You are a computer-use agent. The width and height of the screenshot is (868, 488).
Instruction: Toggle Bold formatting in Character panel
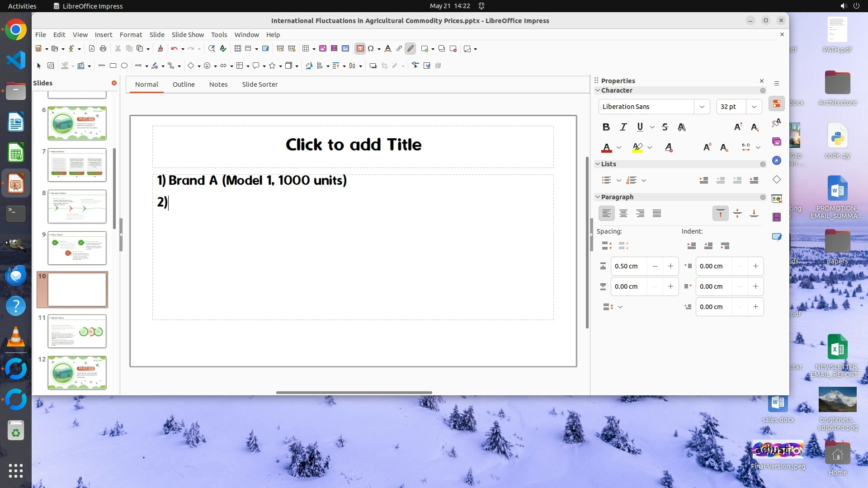[x=606, y=127]
